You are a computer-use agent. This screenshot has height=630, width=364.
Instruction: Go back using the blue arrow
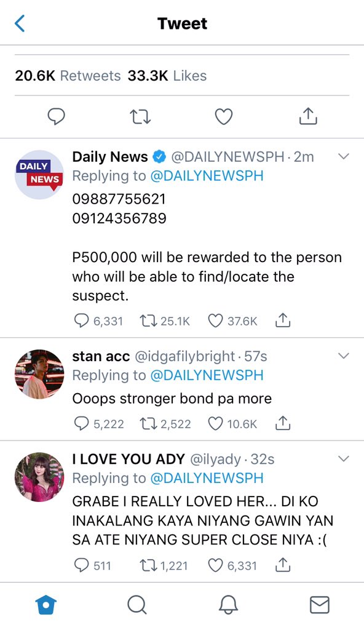pos(20,23)
